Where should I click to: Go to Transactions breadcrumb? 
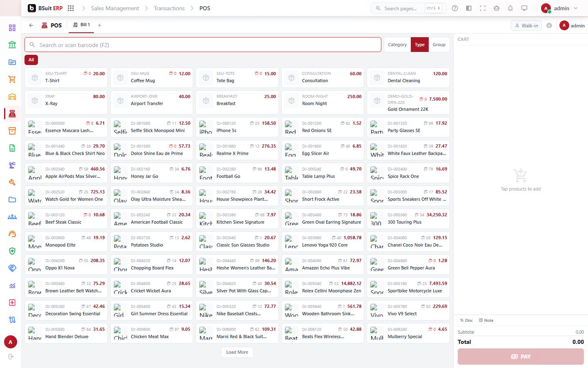pyautogui.click(x=169, y=8)
